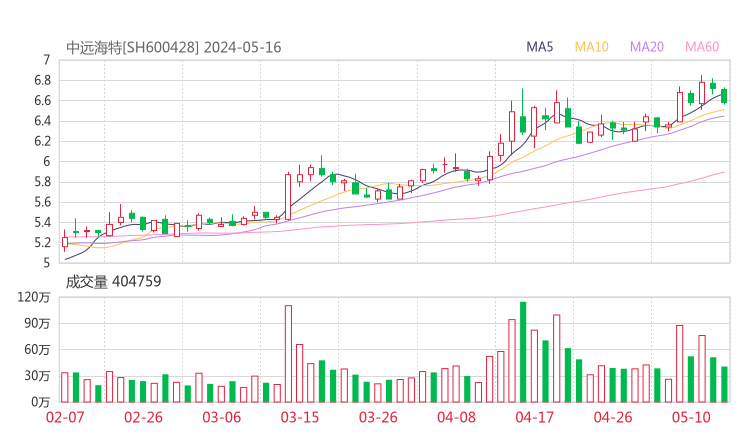Click the first red candlestick at 02-07
Image resolution: width=740 pixels, height=440 pixels.
pyautogui.click(x=65, y=242)
